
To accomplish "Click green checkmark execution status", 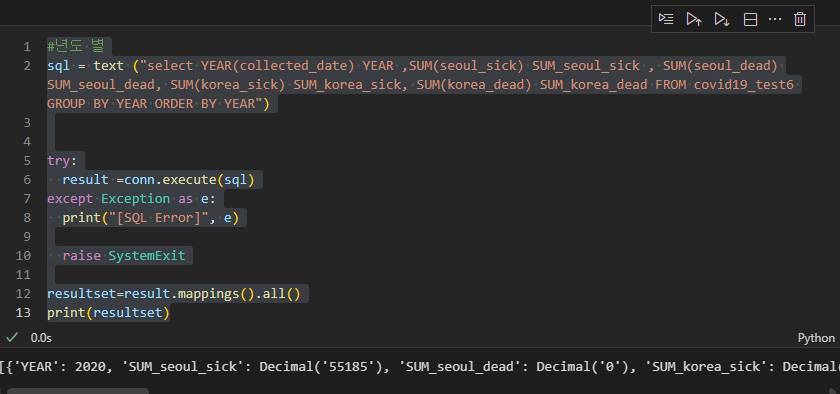I will point(12,338).
